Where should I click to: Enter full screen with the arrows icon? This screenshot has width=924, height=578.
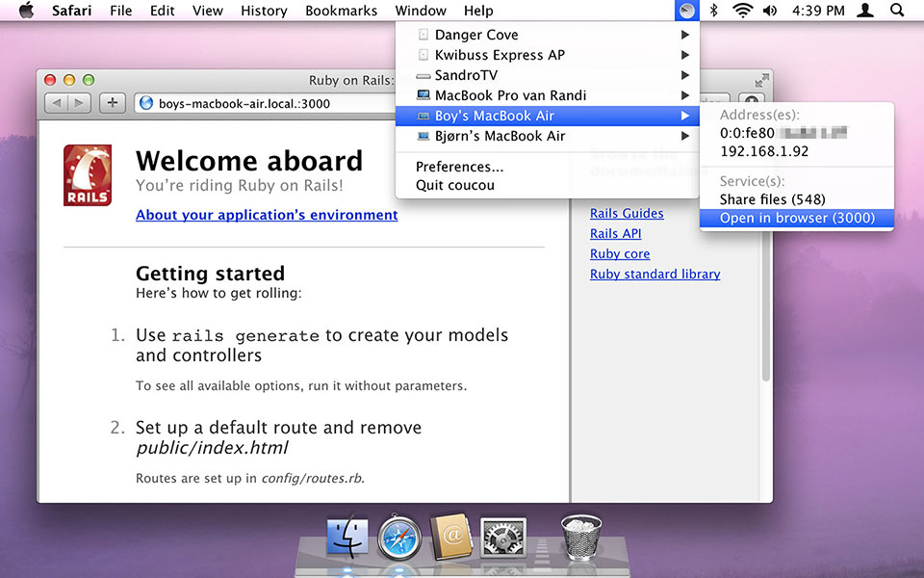point(761,80)
